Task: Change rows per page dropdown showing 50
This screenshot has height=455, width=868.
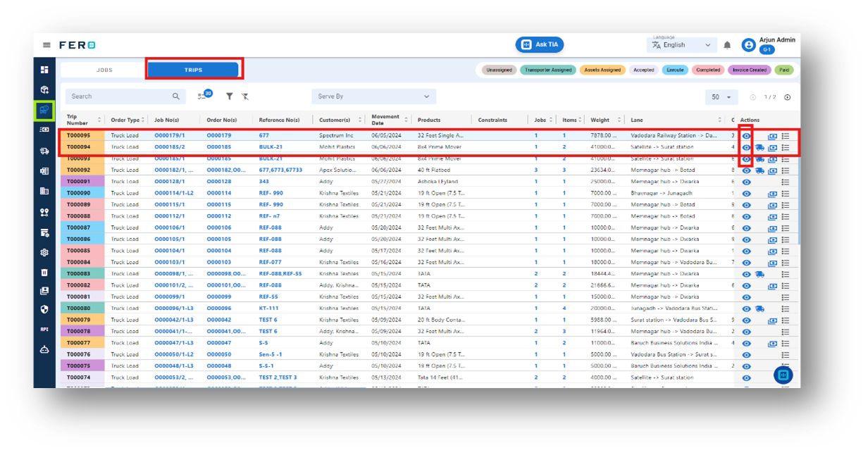Action: [721, 97]
